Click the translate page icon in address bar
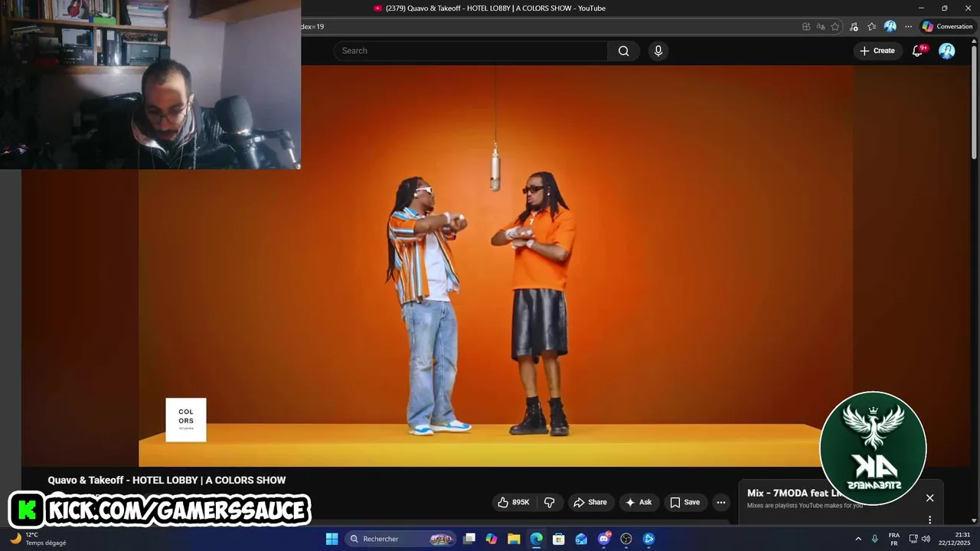 [x=821, y=26]
